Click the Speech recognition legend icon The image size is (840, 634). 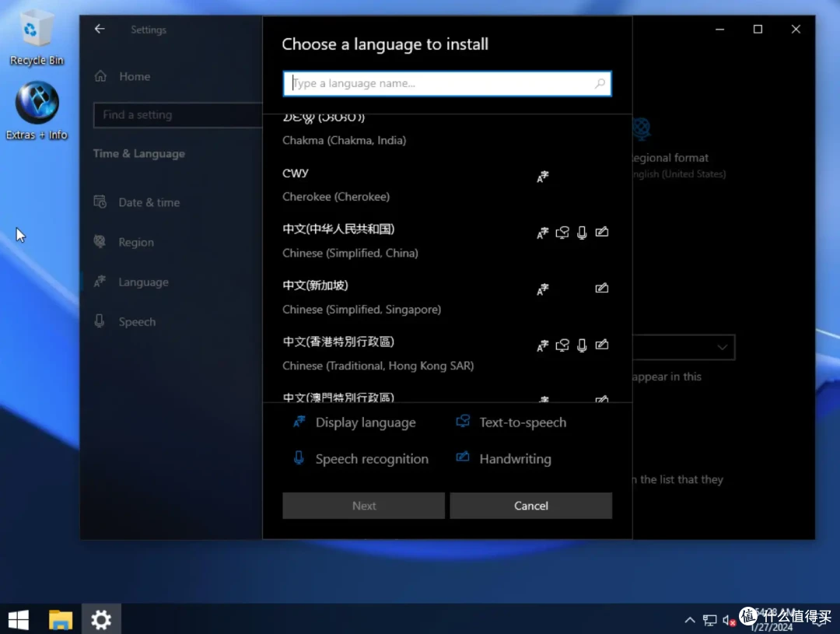coord(299,457)
